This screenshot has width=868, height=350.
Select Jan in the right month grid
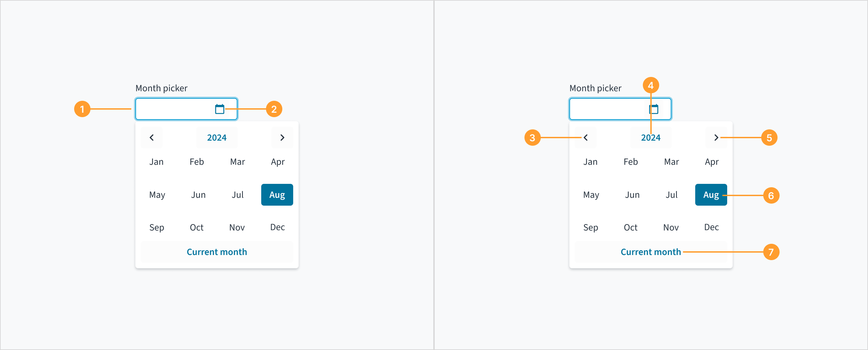click(591, 162)
